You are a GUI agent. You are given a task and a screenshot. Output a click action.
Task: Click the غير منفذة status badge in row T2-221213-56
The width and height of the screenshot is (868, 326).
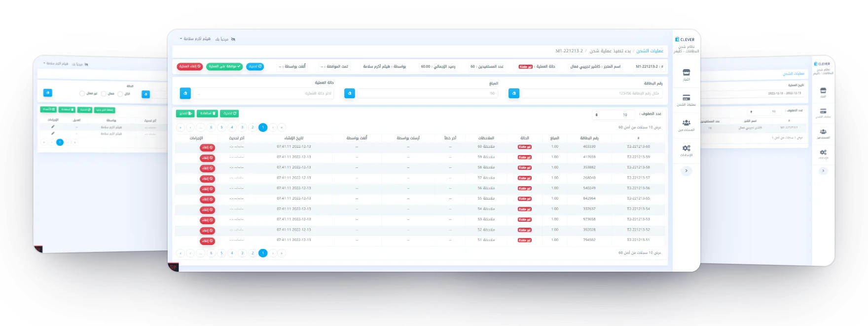525,188
